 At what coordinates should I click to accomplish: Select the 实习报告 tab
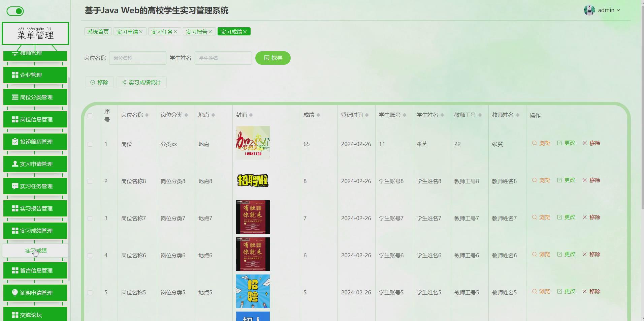click(197, 31)
